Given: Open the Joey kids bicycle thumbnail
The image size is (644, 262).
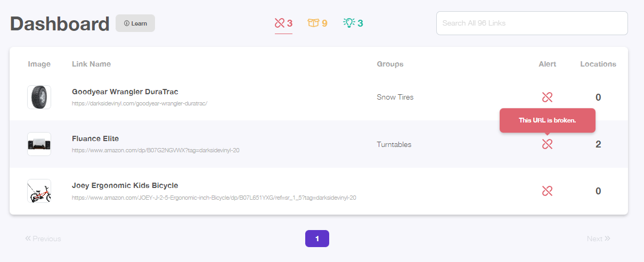Looking at the screenshot, I should tap(39, 191).
